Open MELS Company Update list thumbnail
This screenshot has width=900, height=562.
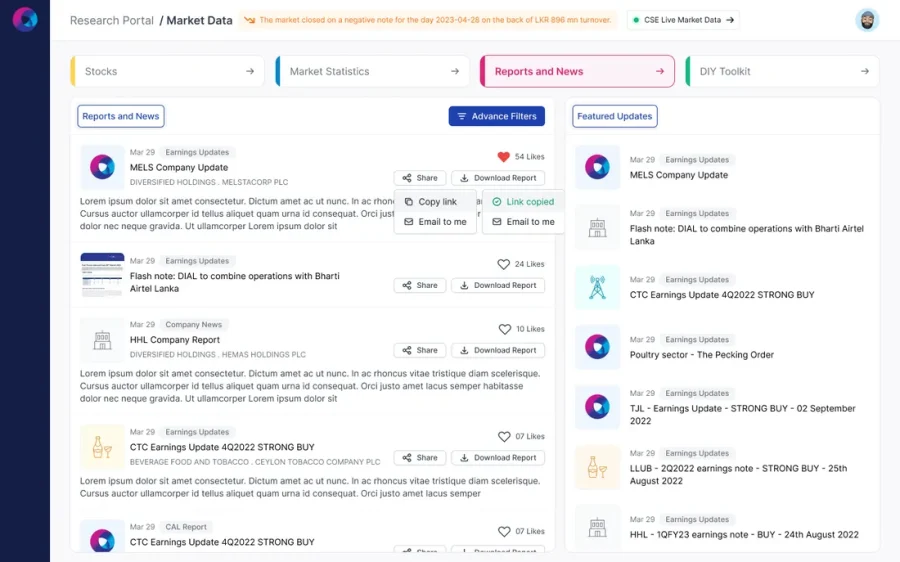coord(102,167)
